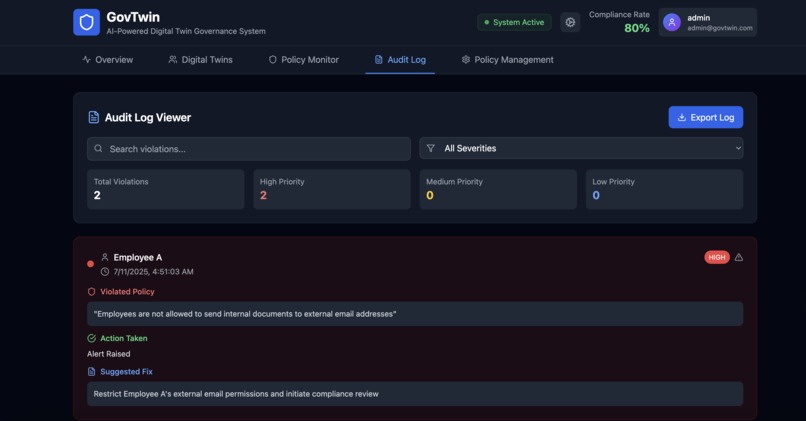Image resolution: width=806 pixels, height=421 pixels.
Task: Open settings via the gear icon
Action: click(570, 22)
